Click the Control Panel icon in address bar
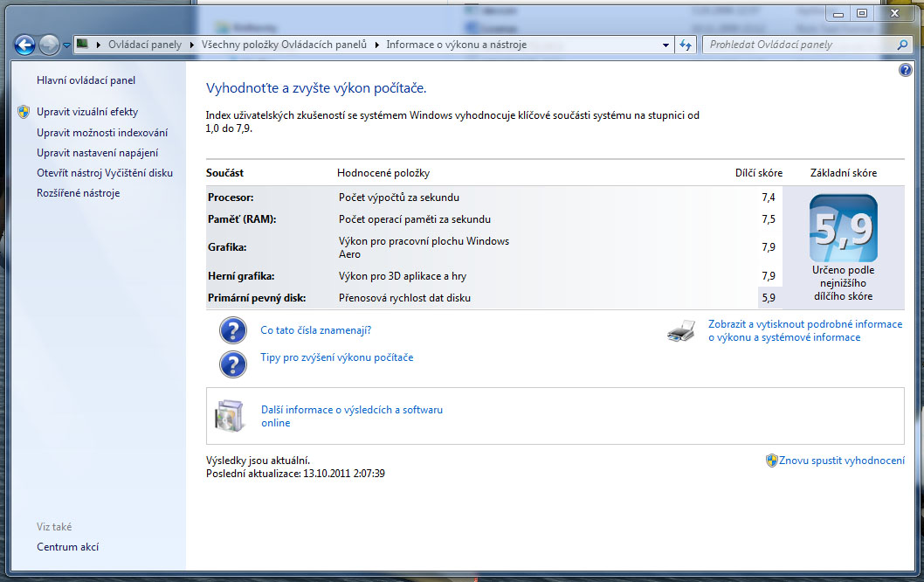 coord(82,45)
